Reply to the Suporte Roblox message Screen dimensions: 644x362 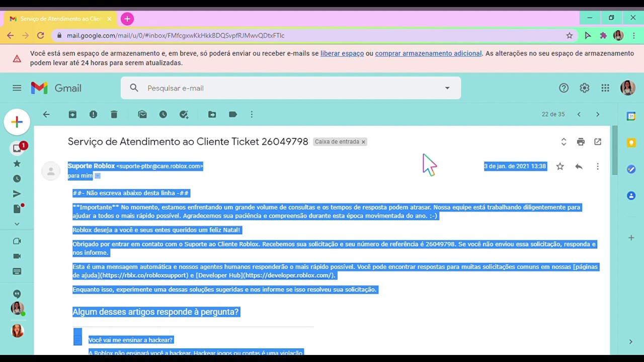[x=579, y=166]
